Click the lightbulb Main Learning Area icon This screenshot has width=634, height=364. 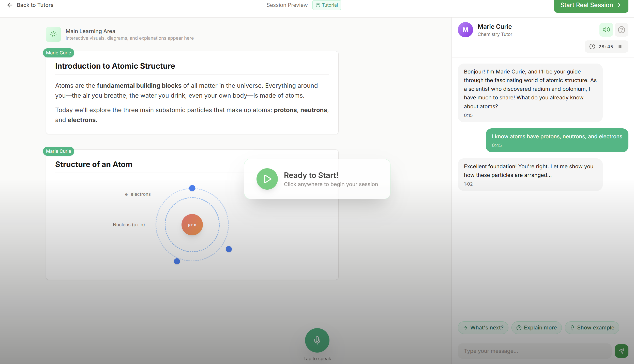tap(53, 34)
